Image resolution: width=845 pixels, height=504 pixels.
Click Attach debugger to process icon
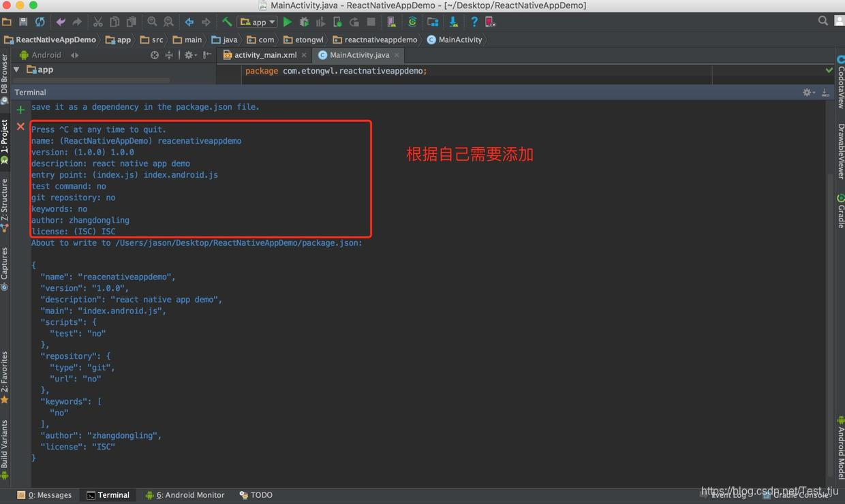(337, 22)
